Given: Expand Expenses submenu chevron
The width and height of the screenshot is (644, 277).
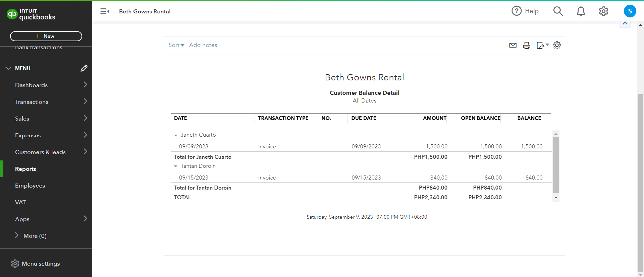Looking at the screenshot, I should (86, 135).
